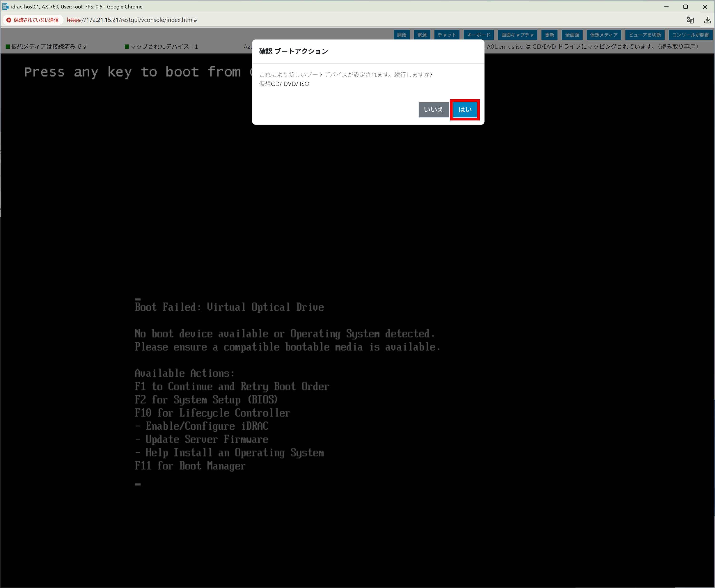Click the マップされたデバイス status indicator

click(161, 47)
